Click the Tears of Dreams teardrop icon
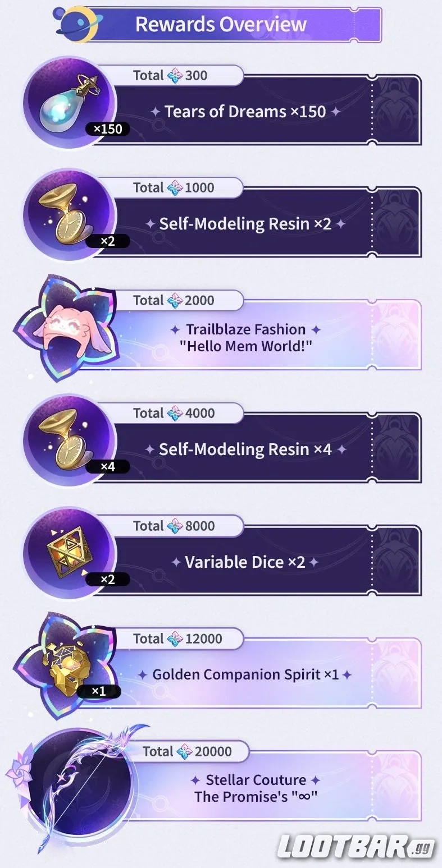Screen dimensions: 442x868 tap(69, 103)
